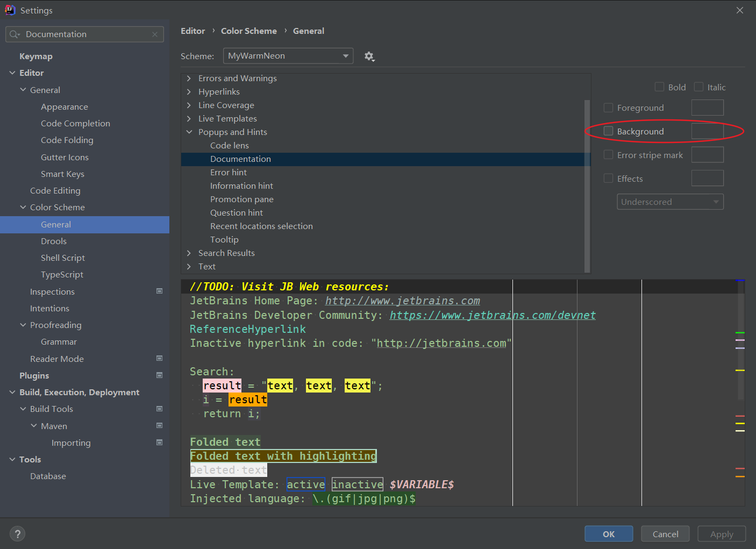Expand the Text node in the attributes tree
The height and width of the screenshot is (549, 756).
coord(189,267)
